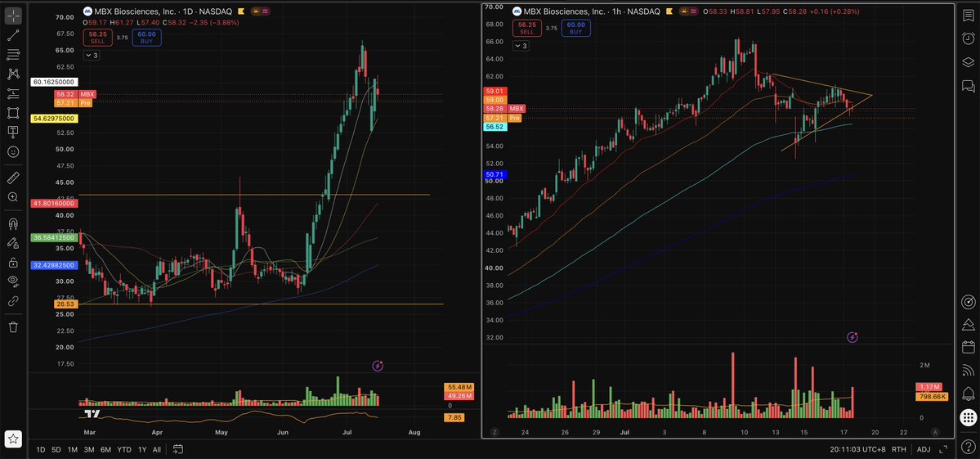Select the ruler measure tool
Viewport: 980px width, 459px height.
[13, 178]
